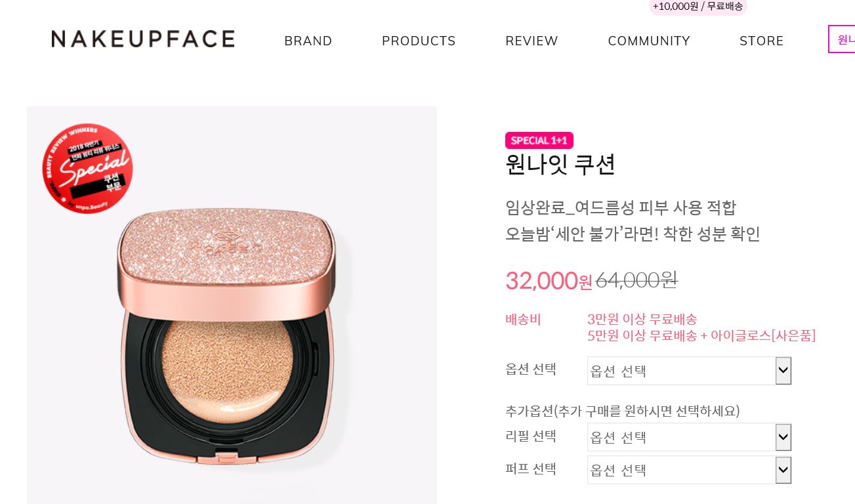Open the STORE menu
The height and width of the screenshot is (504, 855).
click(x=762, y=41)
